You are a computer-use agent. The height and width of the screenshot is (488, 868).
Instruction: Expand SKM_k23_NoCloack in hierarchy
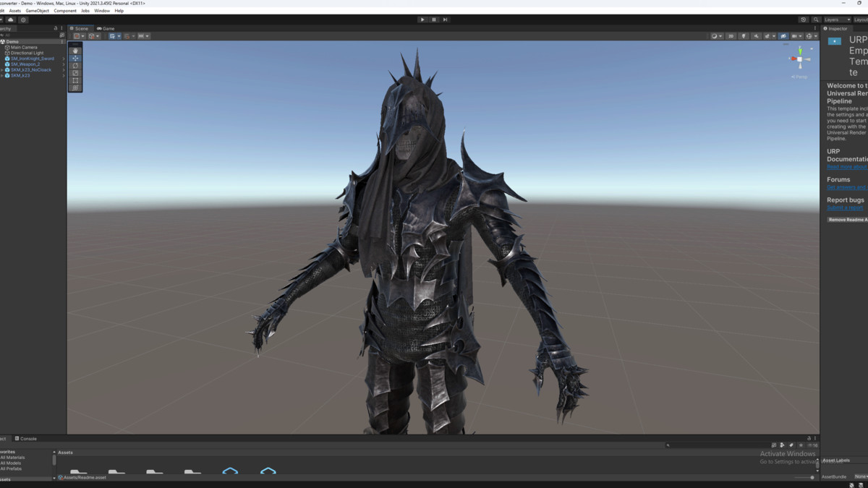pyautogui.click(x=2, y=70)
